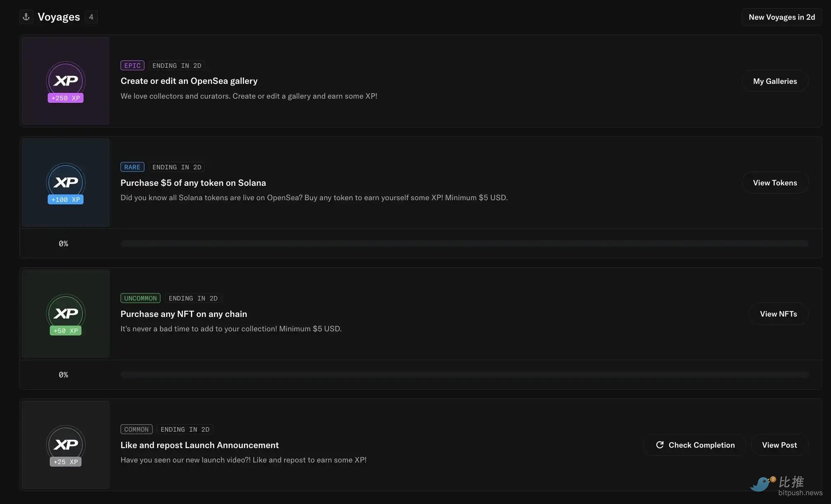The width and height of the screenshot is (831, 504).
Task: Click the purple Epic XP badge icon
Action: [x=66, y=81]
